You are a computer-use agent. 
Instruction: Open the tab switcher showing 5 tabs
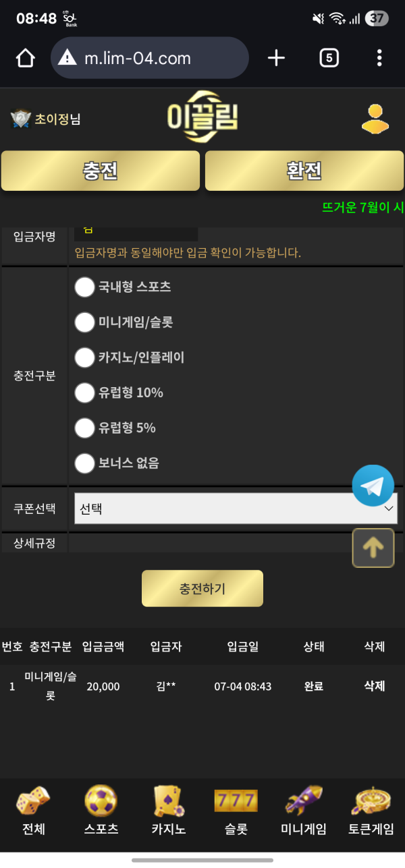[329, 58]
